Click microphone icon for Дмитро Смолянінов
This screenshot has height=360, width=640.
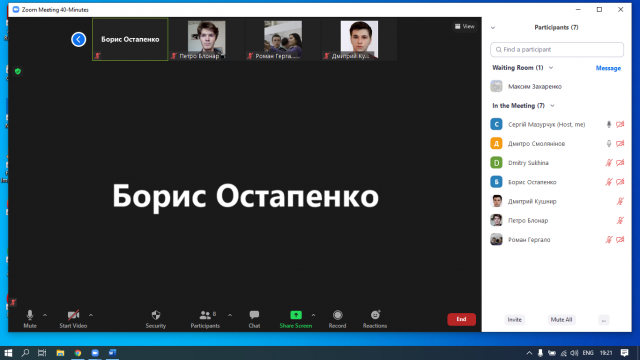(x=609, y=144)
